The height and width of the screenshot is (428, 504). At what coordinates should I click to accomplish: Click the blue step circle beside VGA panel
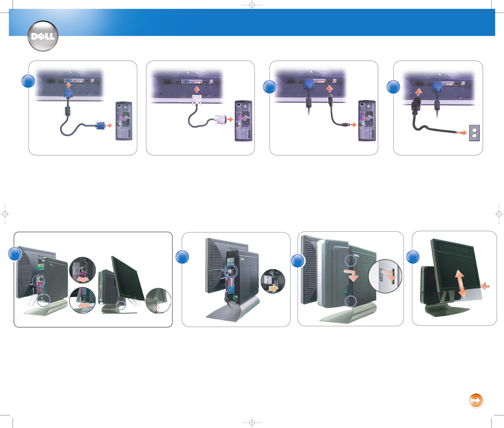(28, 81)
